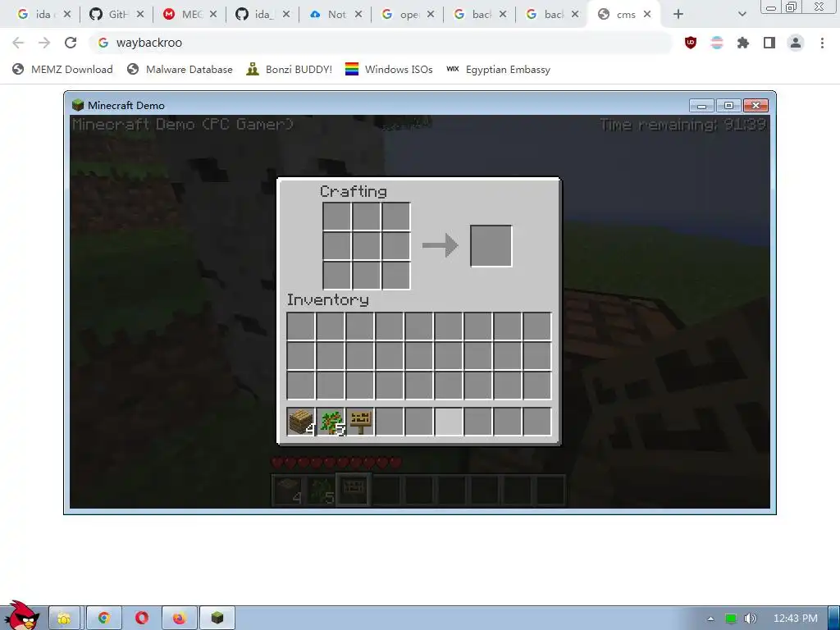
Task: Open the Chrome three-dot menu
Action: tap(822, 43)
